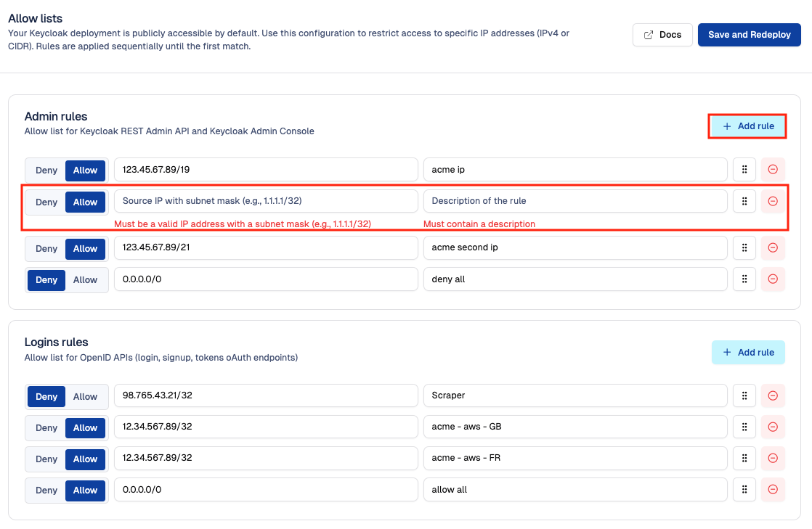The width and height of the screenshot is (812, 529).
Task: Delete the 'deny all' admin rule
Action: [773, 279]
